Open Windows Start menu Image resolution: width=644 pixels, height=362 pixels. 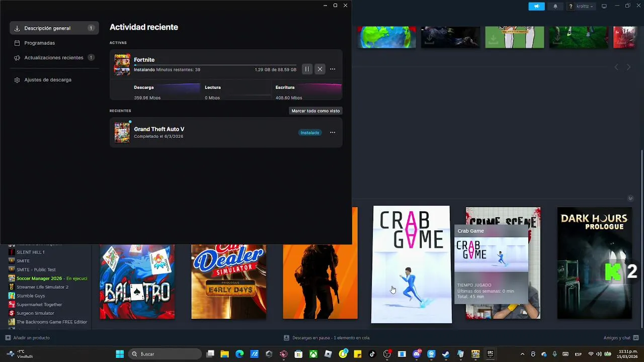[x=120, y=354]
